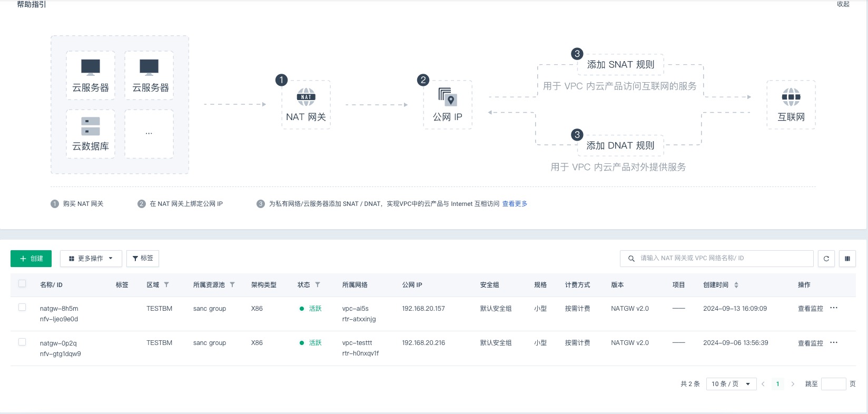Image resolution: width=868 pixels, height=414 pixels.
Task: Open column settings icon at table right
Action: (x=847, y=259)
